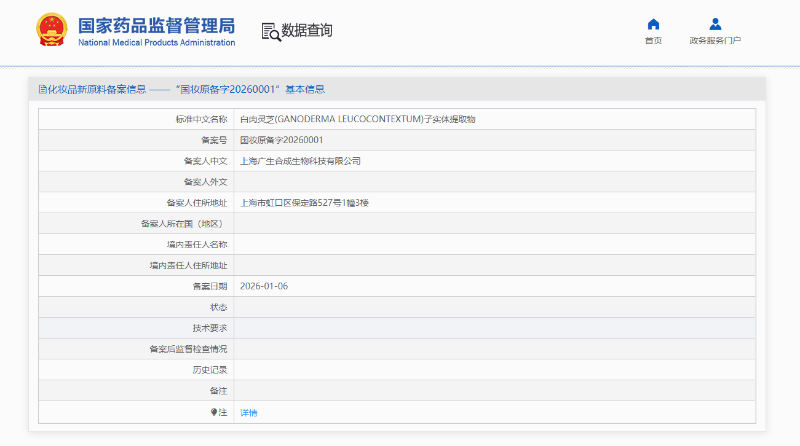Click the 国家药品监督管理局 title text
This screenshot has height=446, width=800.
(156, 24)
